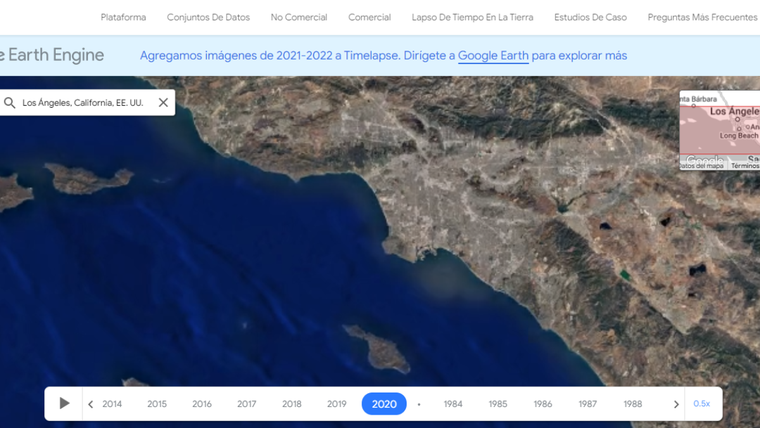The height and width of the screenshot is (428, 760).
Task: Follow the Google Earth link in banner
Action: 493,56
